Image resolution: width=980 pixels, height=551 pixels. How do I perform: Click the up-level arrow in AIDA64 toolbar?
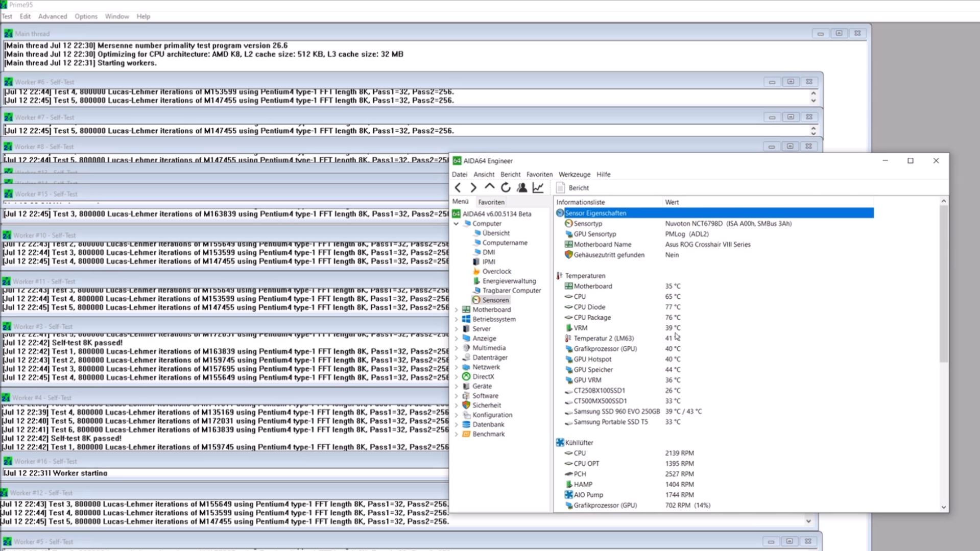tap(489, 187)
